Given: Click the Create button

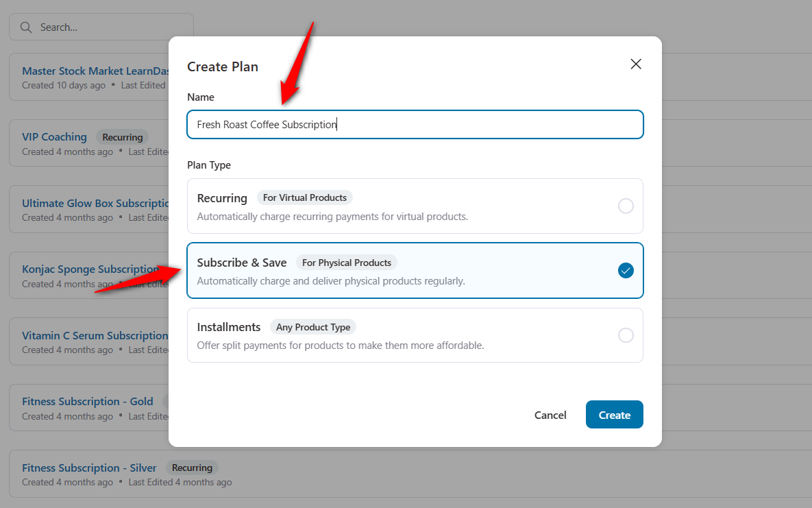Looking at the screenshot, I should tap(614, 414).
